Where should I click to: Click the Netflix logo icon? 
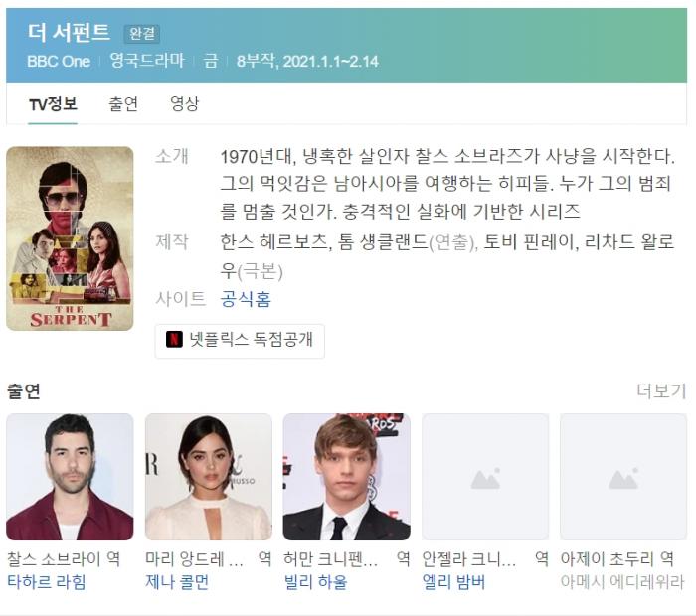(174, 339)
